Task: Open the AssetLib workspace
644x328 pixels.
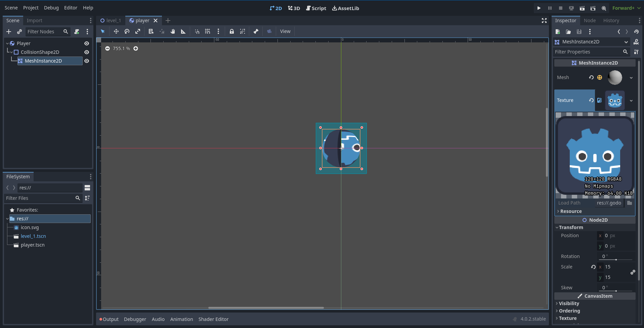Action: (x=346, y=8)
